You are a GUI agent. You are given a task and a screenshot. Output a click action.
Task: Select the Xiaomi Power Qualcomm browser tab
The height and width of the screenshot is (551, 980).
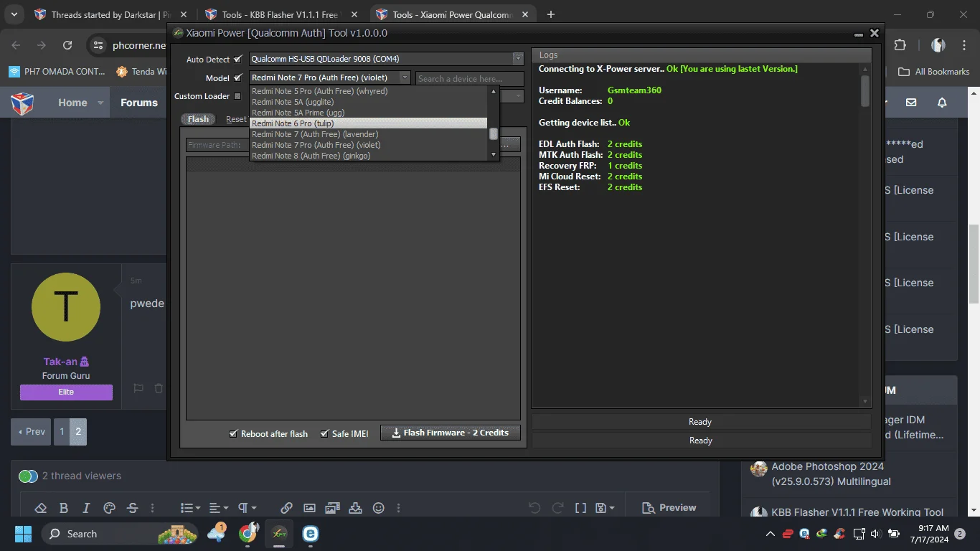click(452, 14)
